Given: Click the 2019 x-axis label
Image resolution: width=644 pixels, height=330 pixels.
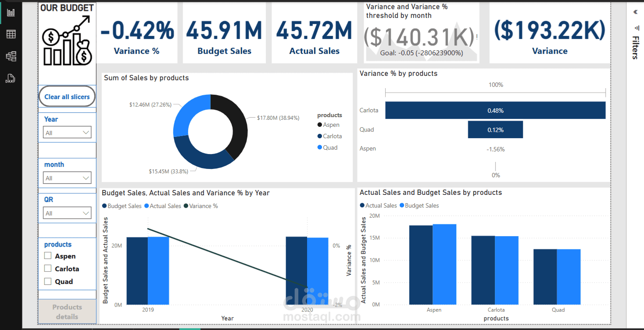Looking at the screenshot, I should (x=148, y=309).
